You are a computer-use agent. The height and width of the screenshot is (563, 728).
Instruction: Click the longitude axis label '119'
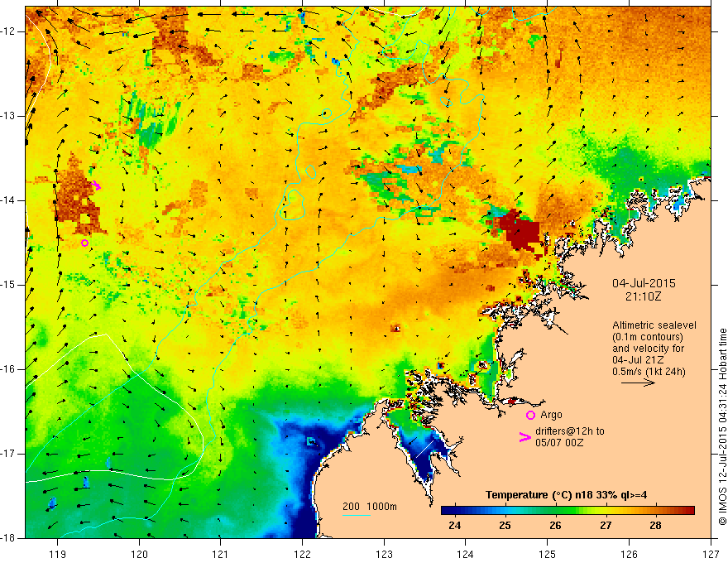point(58,554)
